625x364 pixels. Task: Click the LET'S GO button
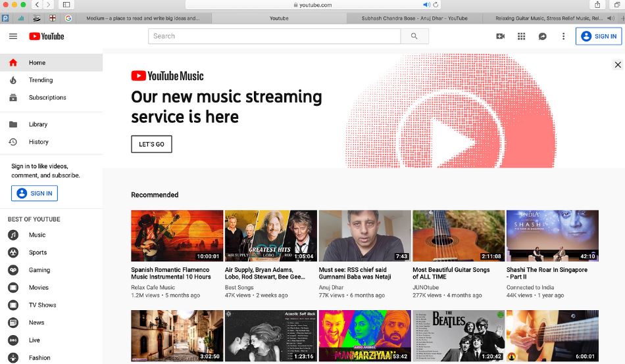(x=151, y=144)
